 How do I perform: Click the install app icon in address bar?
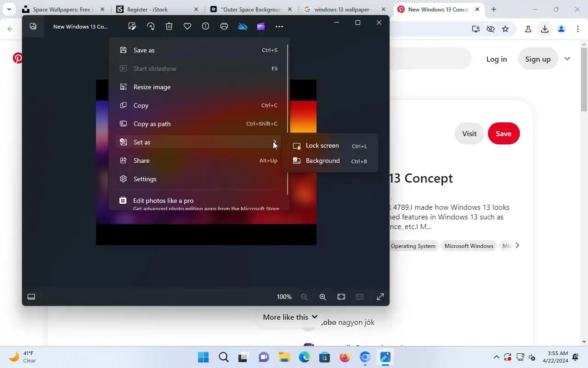476,29
